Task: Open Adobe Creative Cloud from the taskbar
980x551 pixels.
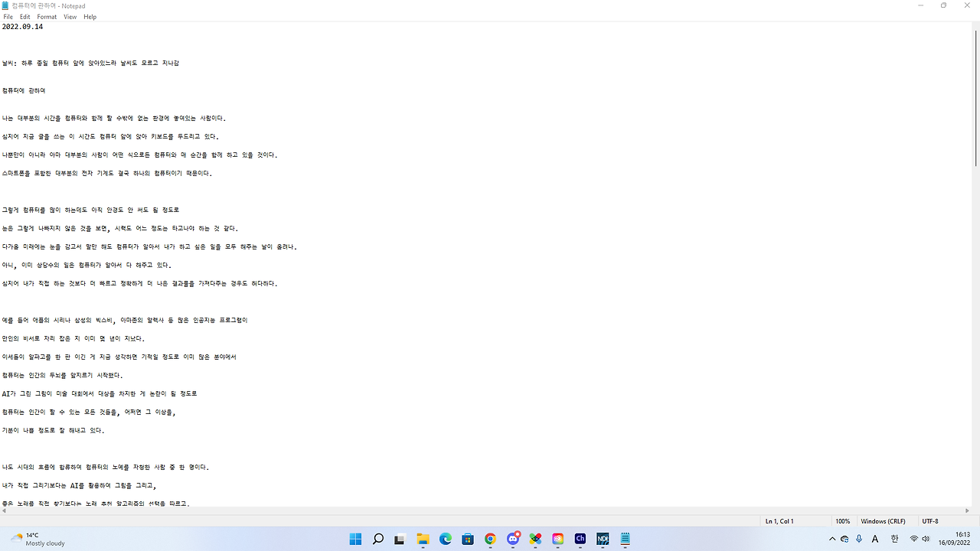Action: 557,539
